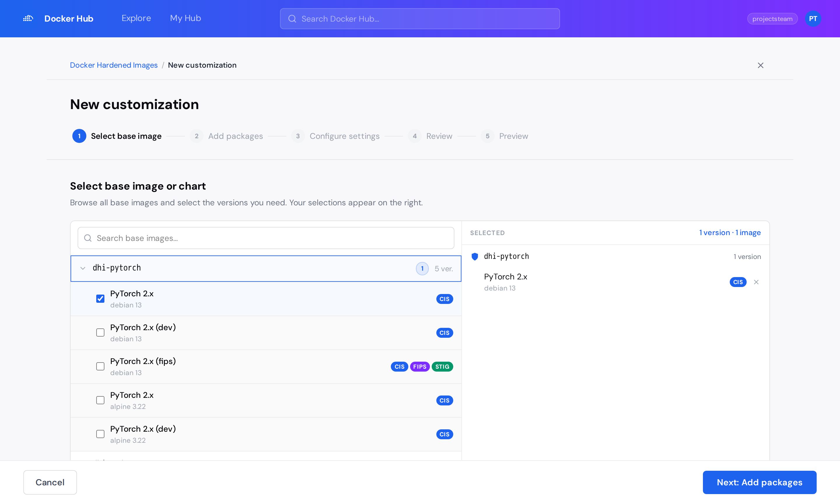
Task: Click the CIS badge on PyTorch 2.x alpine 3.22 row
Action: [444, 400]
